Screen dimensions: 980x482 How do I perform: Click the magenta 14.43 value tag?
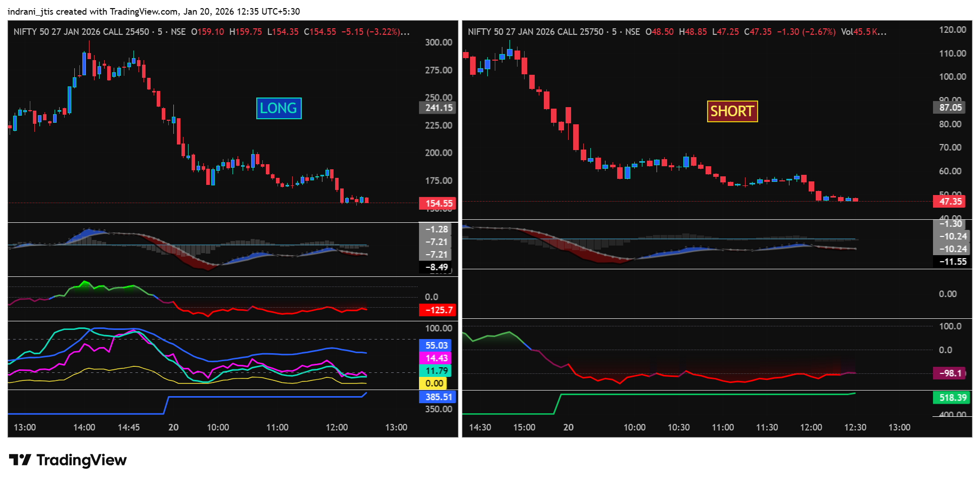pyautogui.click(x=436, y=358)
